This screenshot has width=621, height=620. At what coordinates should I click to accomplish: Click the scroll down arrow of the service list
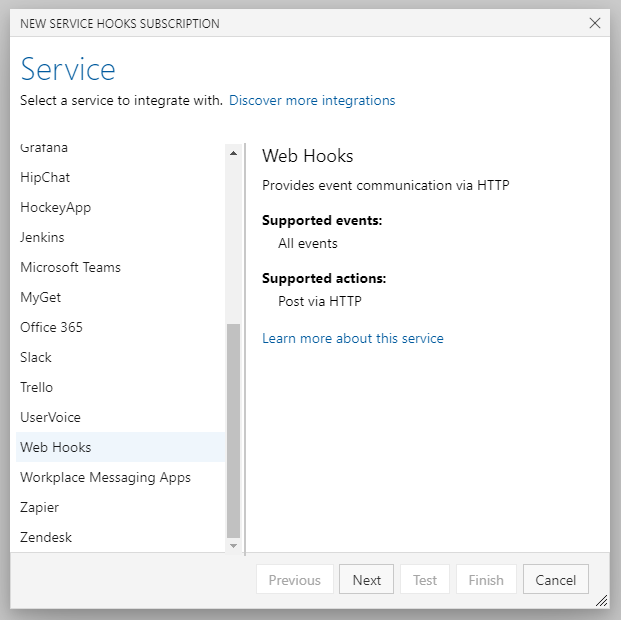click(x=233, y=546)
